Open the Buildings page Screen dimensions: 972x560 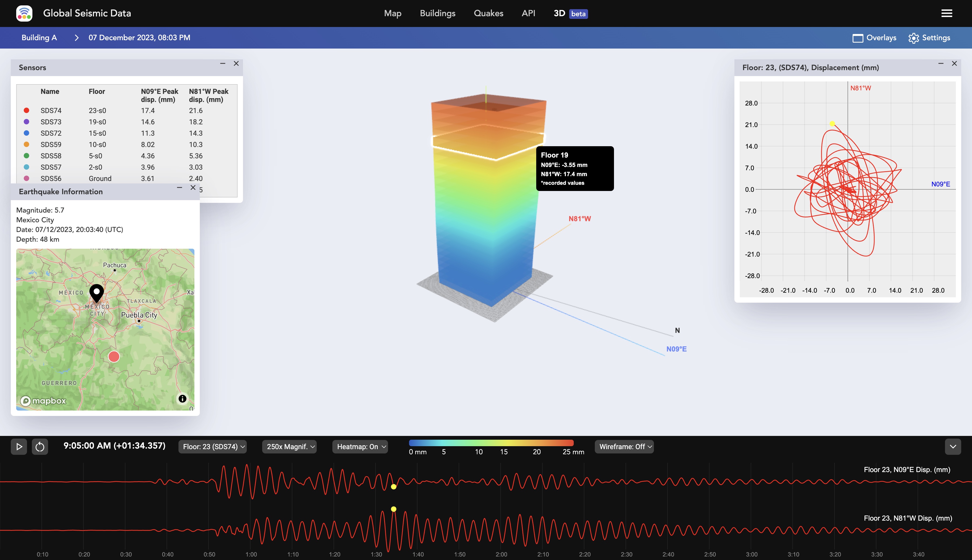437,13
